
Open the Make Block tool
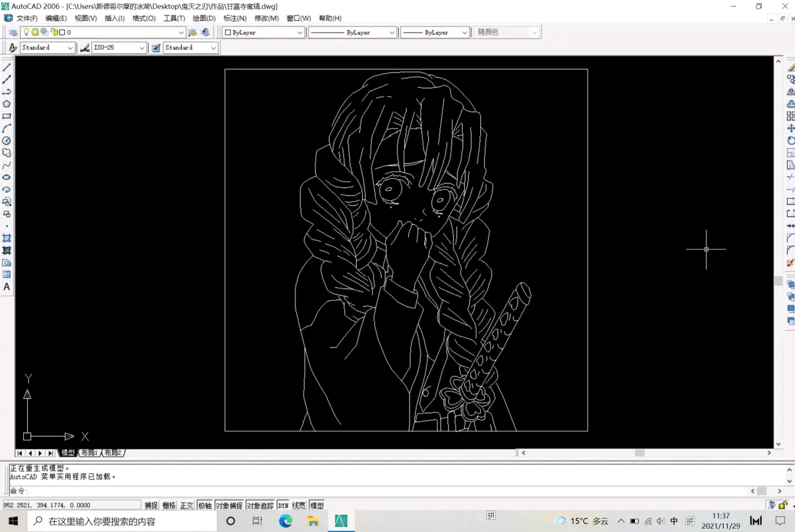click(x=7, y=214)
